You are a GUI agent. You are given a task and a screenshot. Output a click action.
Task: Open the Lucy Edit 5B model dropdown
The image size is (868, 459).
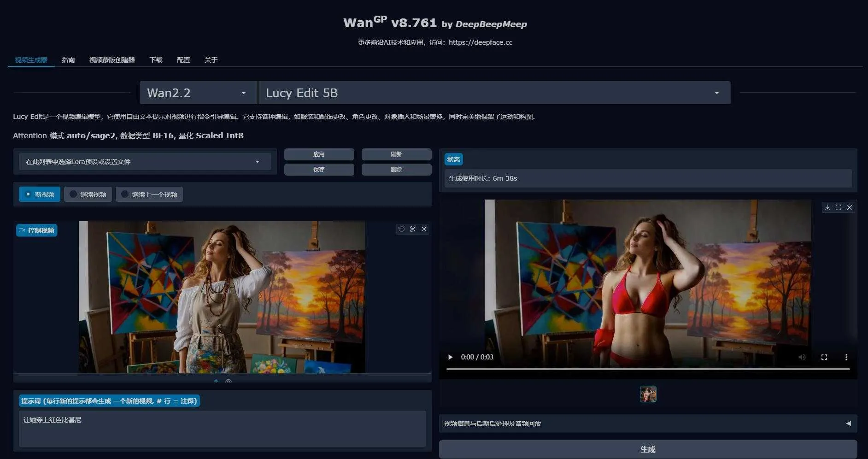pos(494,93)
